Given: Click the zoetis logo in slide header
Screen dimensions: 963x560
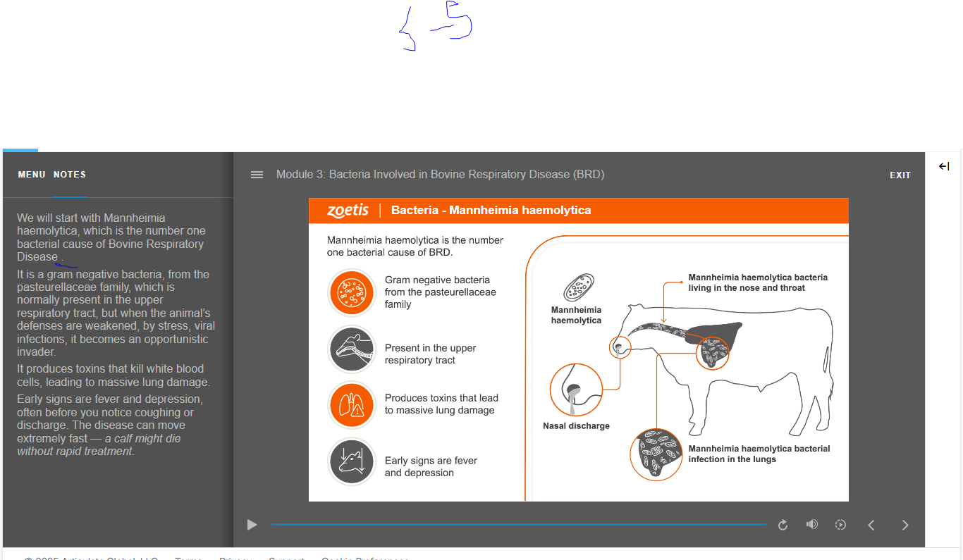Looking at the screenshot, I should coord(348,210).
